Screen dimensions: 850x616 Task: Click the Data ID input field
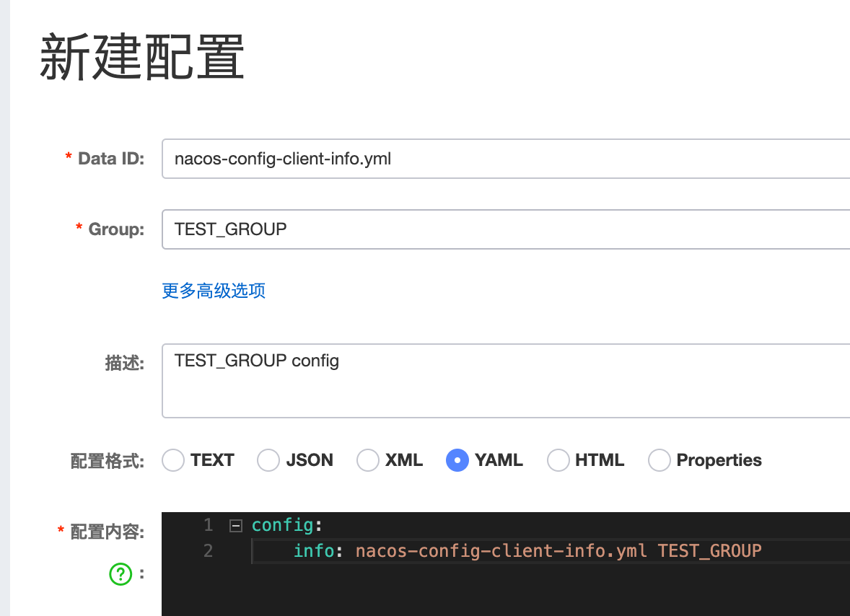(x=506, y=159)
